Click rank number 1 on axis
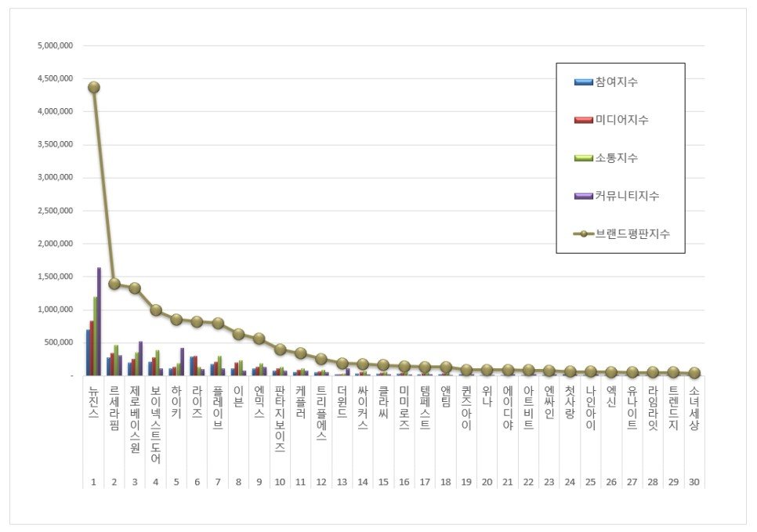Viewport: 757px width, 532px height. 94,482
